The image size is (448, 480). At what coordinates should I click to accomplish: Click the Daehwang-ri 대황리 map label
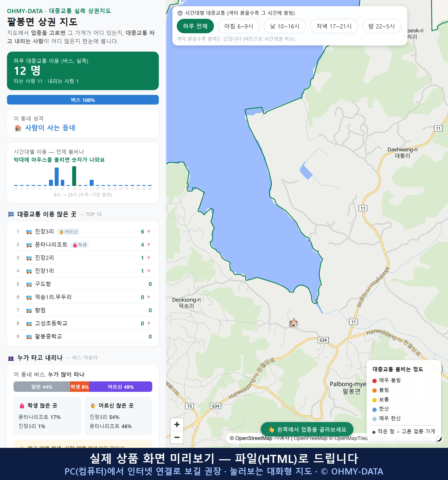click(402, 153)
